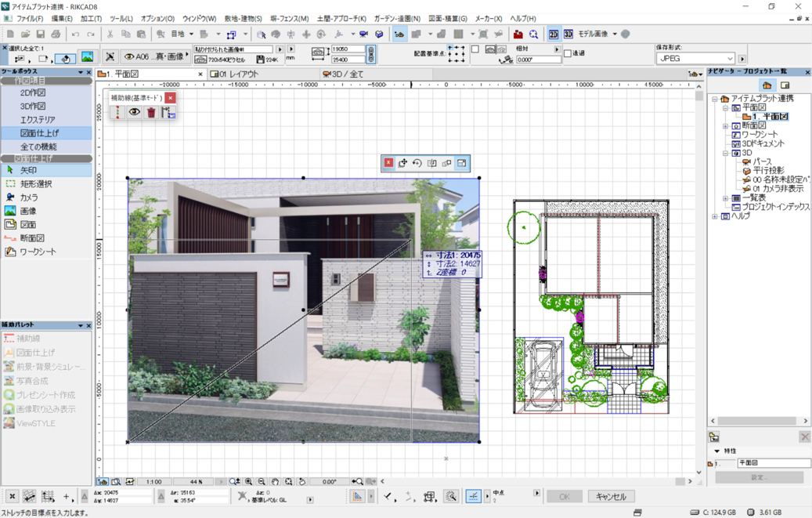Select パース in navigator tree
The image size is (812, 518).
pos(762,161)
